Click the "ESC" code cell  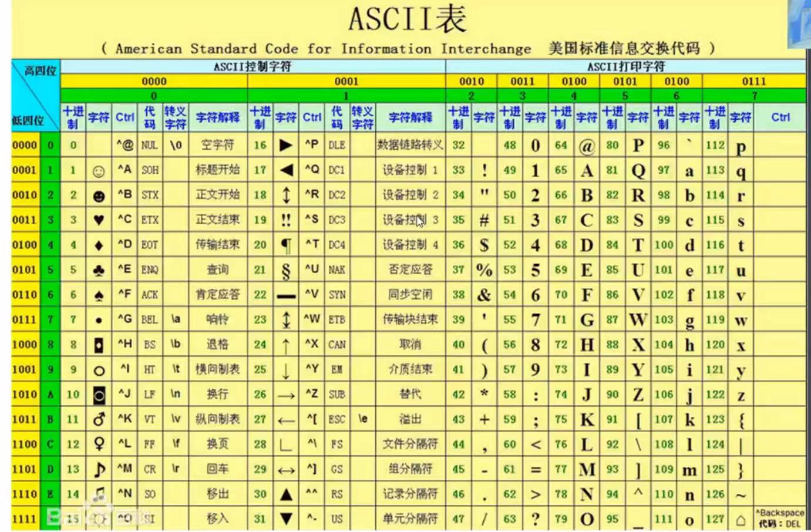[x=337, y=419]
